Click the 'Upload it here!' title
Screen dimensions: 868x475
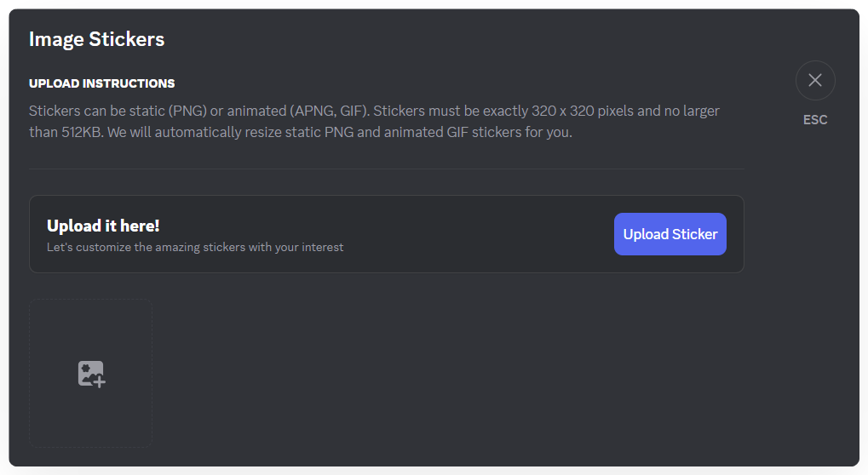(x=103, y=226)
